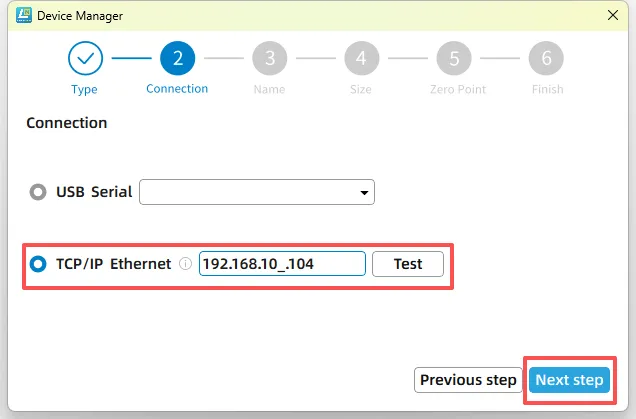Click the step 4 Size circle
The width and height of the screenshot is (636, 419).
coord(361,58)
